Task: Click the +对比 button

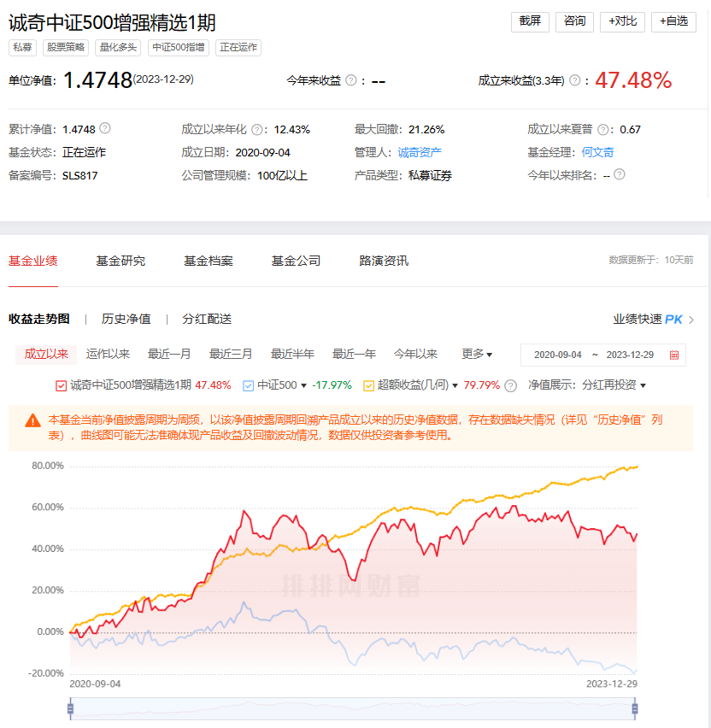Action: pyautogui.click(x=622, y=21)
